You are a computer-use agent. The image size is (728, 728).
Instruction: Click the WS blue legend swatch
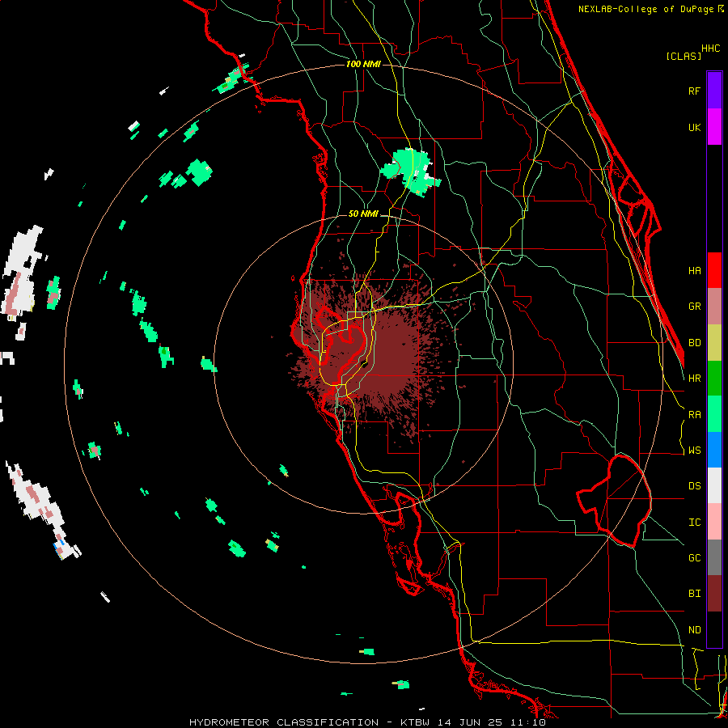(714, 450)
